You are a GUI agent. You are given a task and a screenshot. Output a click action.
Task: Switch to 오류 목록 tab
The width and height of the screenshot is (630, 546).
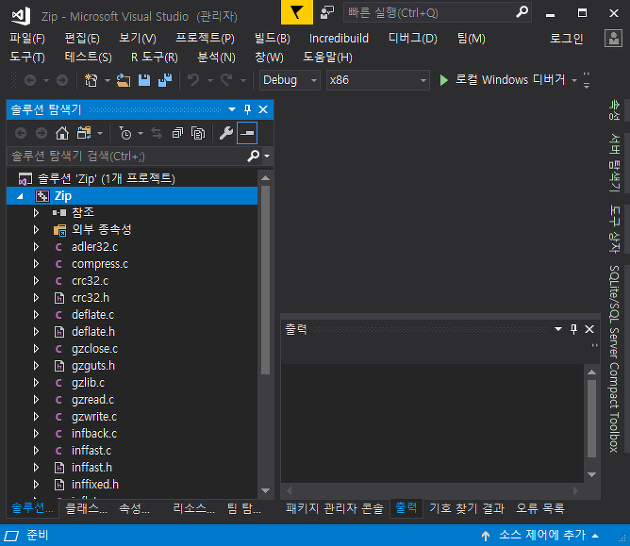click(540, 509)
